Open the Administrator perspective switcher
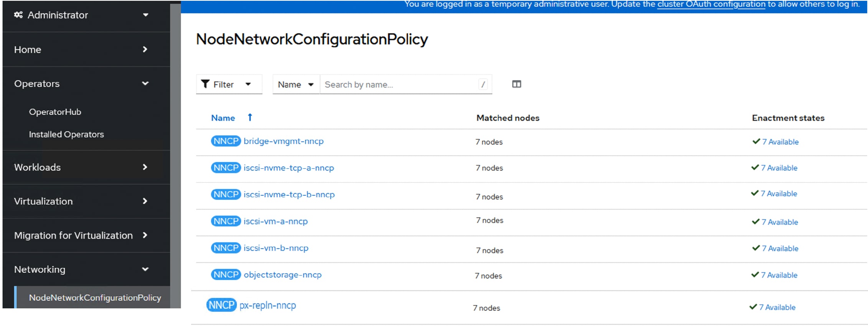The height and width of the screenshot is (326, 868). pyautogui.click(x=81, y=15)
